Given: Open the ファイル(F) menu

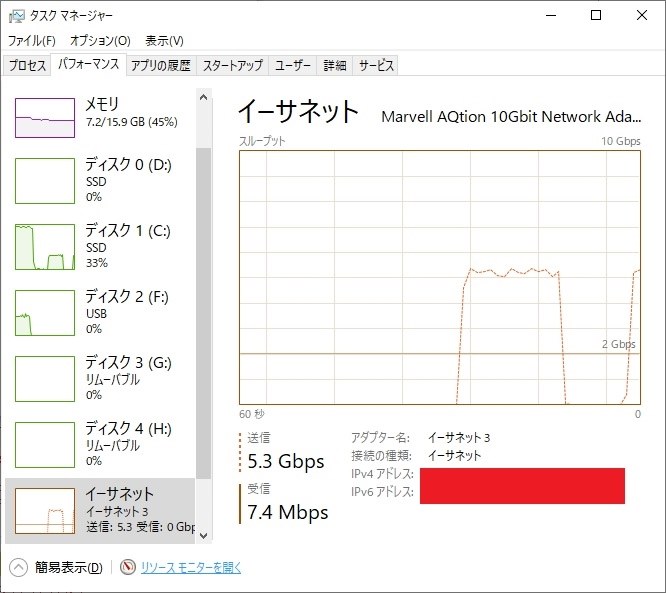Looking at the screenshot, I should click(32, 41).
